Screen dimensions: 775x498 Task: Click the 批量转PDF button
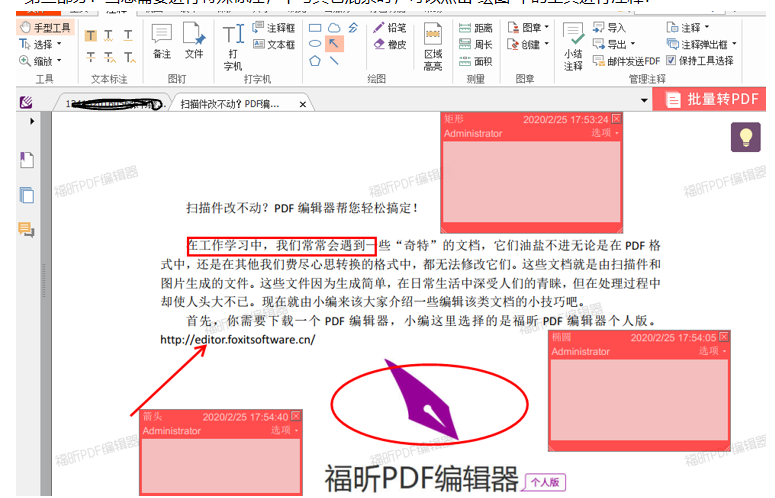710,99
